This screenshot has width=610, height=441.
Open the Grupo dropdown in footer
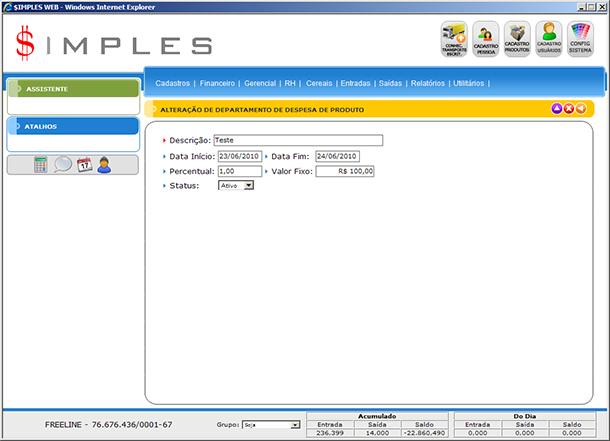tap(270, 425)
